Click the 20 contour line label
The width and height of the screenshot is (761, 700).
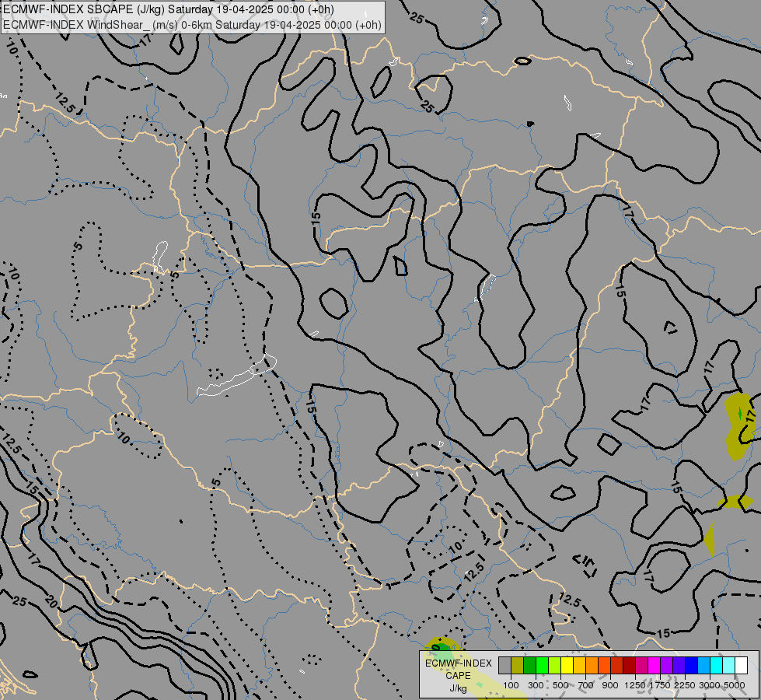tap(51, 601)
